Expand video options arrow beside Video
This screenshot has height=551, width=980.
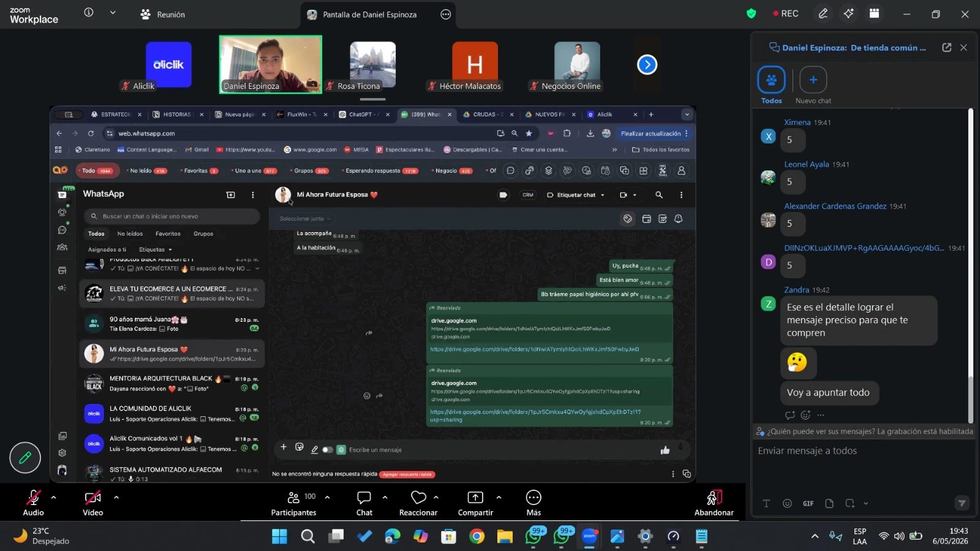[x=116, y=497]
